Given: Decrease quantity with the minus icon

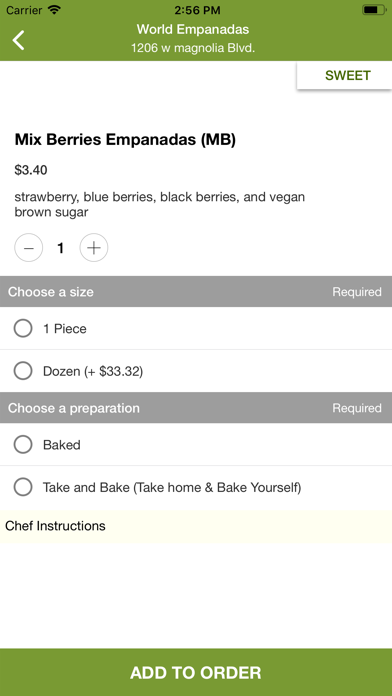Looking at the screenshot, I should pos(29,248).
